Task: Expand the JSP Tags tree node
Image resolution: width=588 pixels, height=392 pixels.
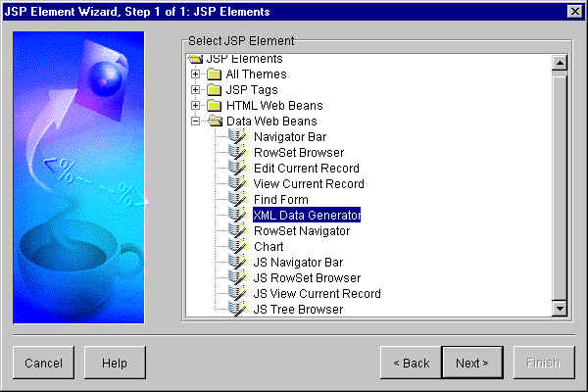Action: pyautogui.click(x=196, y=90)
